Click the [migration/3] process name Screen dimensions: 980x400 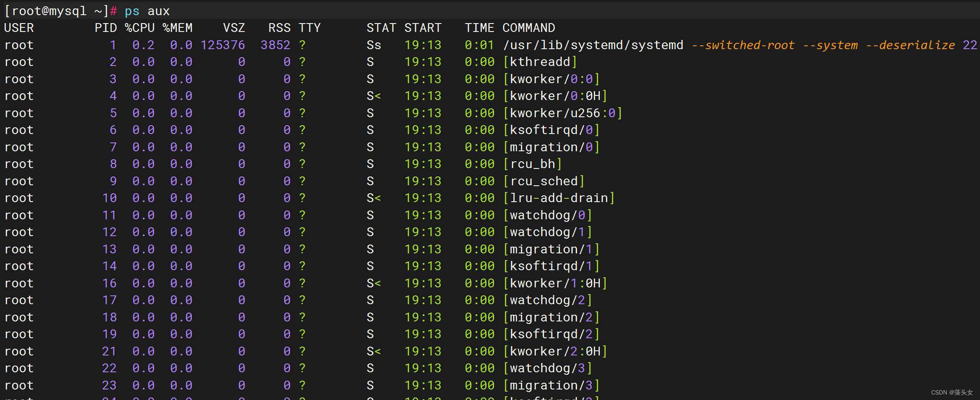point(552,385)
